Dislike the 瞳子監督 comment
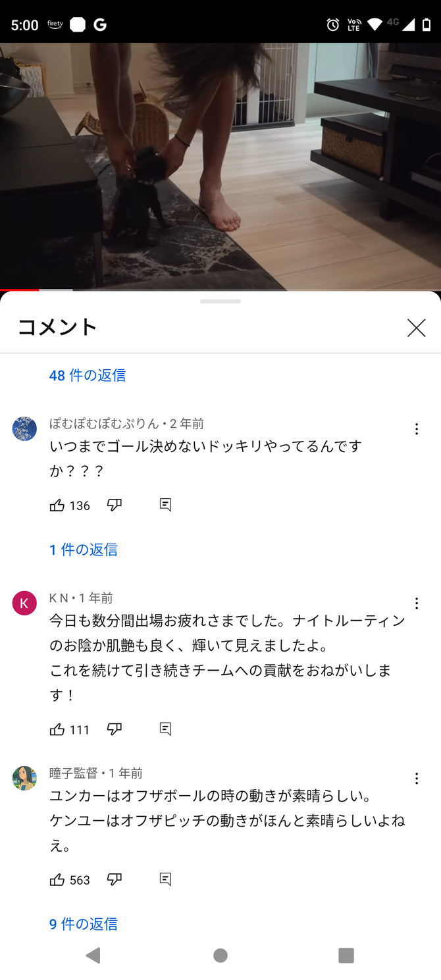 115,880
